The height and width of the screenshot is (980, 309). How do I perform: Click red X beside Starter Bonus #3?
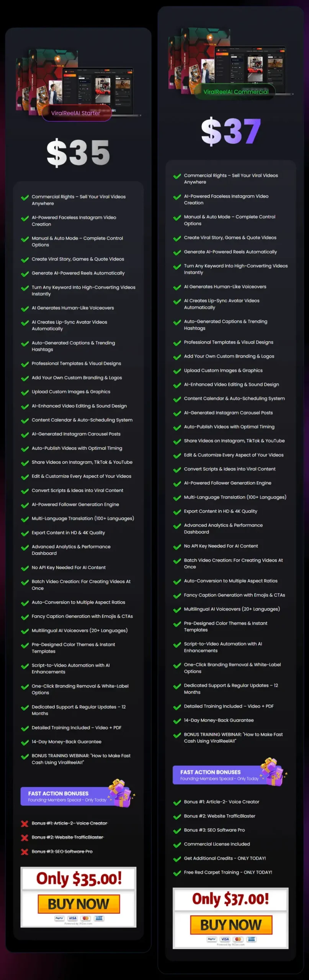pyautogui.click(x=25, y=852)
